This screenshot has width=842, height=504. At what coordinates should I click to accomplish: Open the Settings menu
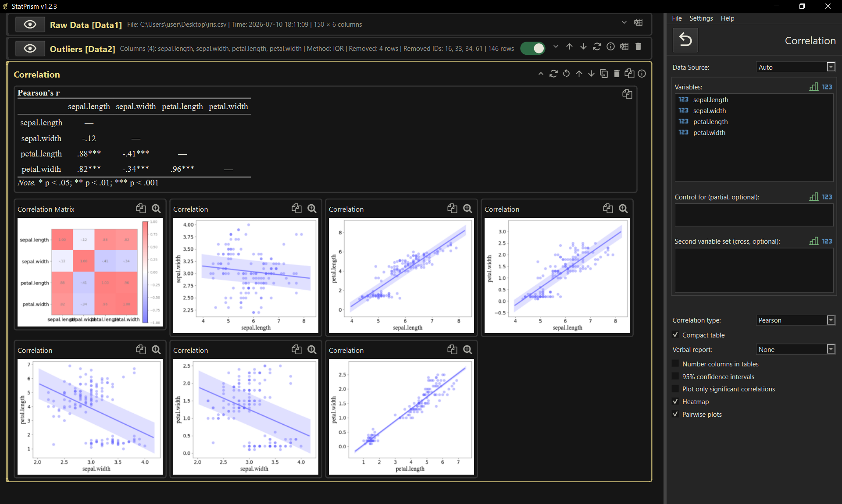pos(701,18)
